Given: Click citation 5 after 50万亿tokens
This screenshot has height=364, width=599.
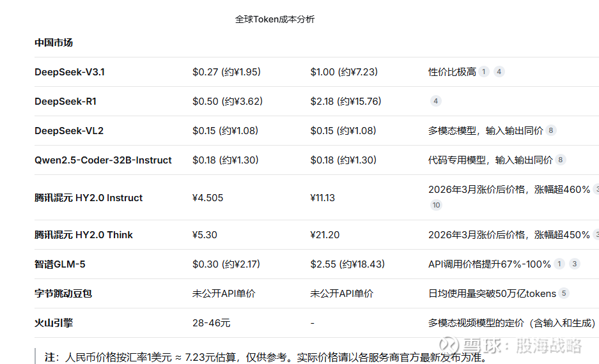Looking at the screenshot, I should (563, 294).
